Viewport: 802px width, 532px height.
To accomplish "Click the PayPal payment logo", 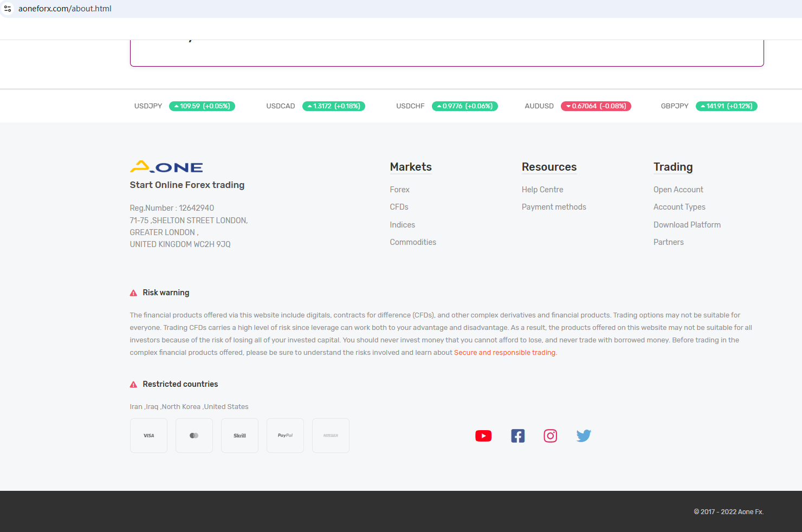I will [x=285, y=436].
